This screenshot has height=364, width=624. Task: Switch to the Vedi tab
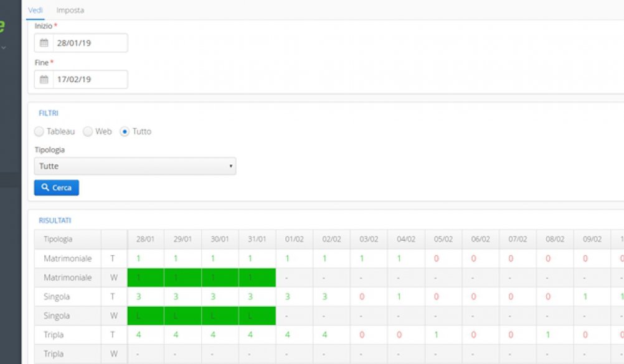point(35,10)
